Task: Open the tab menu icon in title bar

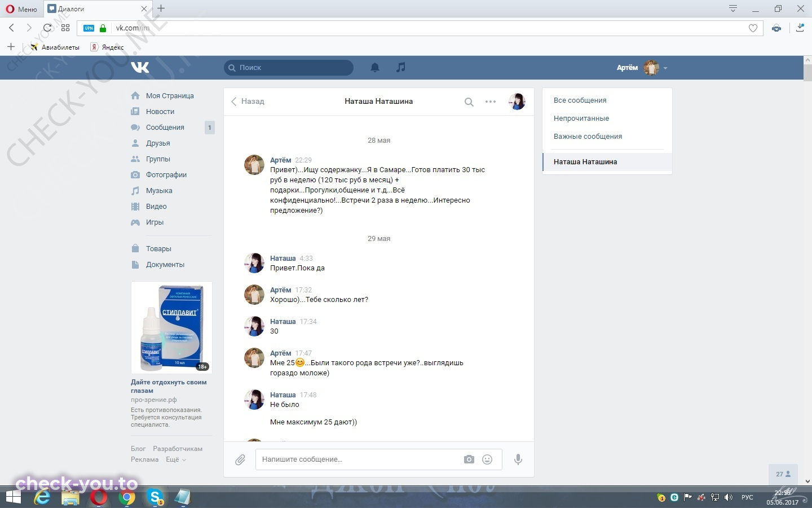Action: click(733, 8)
